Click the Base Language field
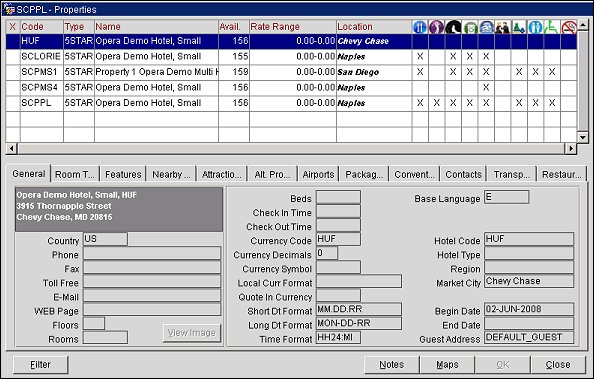This screenshot has width=594, height=379. click(x=506, y=197)
